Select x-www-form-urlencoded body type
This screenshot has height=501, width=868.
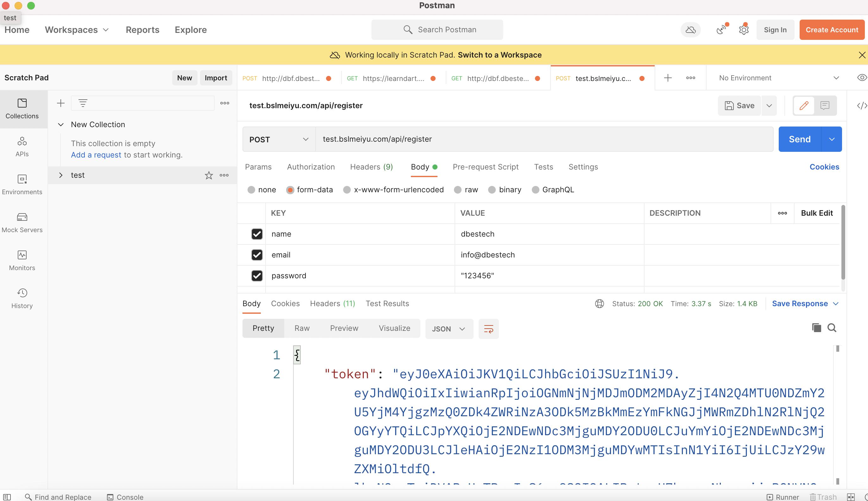coord(347,189)
